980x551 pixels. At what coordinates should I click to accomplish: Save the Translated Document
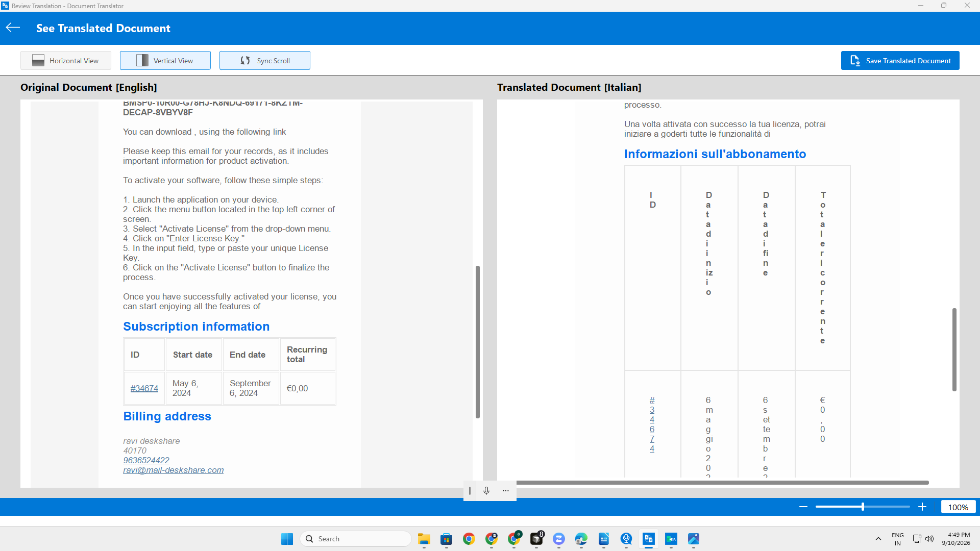[x=900, y=60]
